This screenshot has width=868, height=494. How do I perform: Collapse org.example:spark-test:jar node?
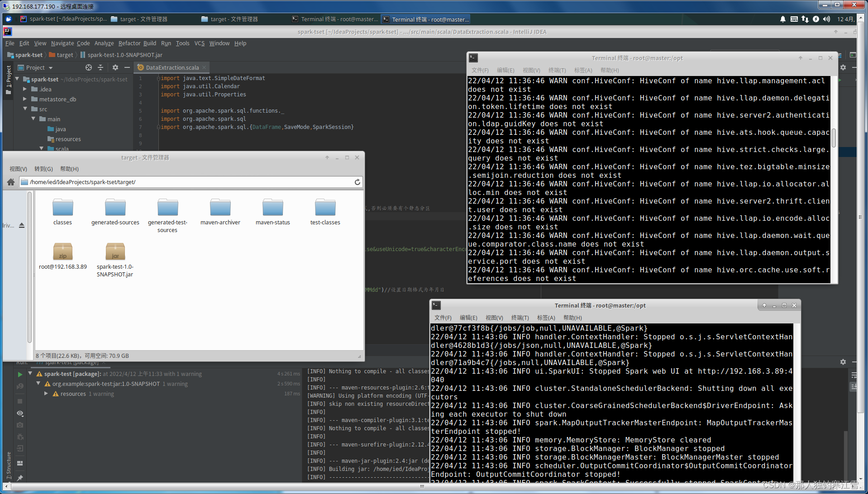click(x=38, y=383)
